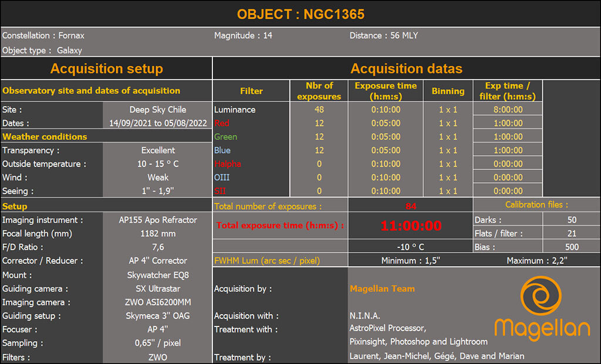
Task: Select the AP155 Apo Refractor cell
Action: (x=157, y=220)
